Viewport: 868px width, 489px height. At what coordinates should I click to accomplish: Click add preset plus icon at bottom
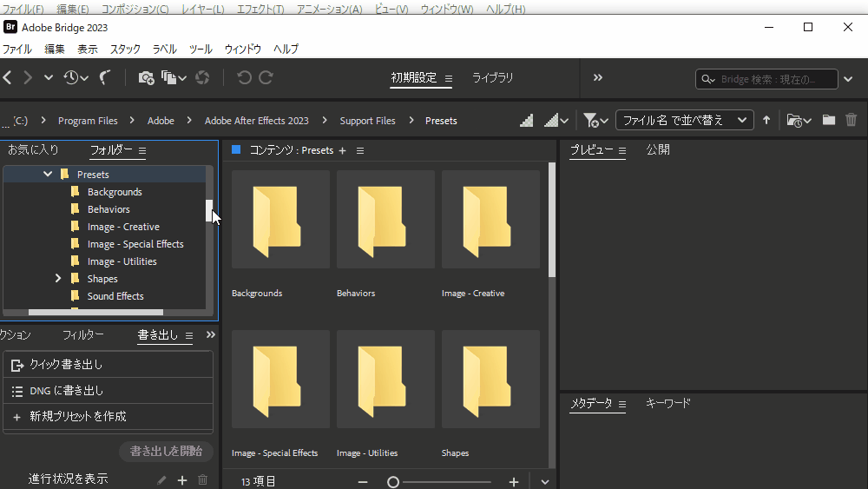[x=182, y=480]
